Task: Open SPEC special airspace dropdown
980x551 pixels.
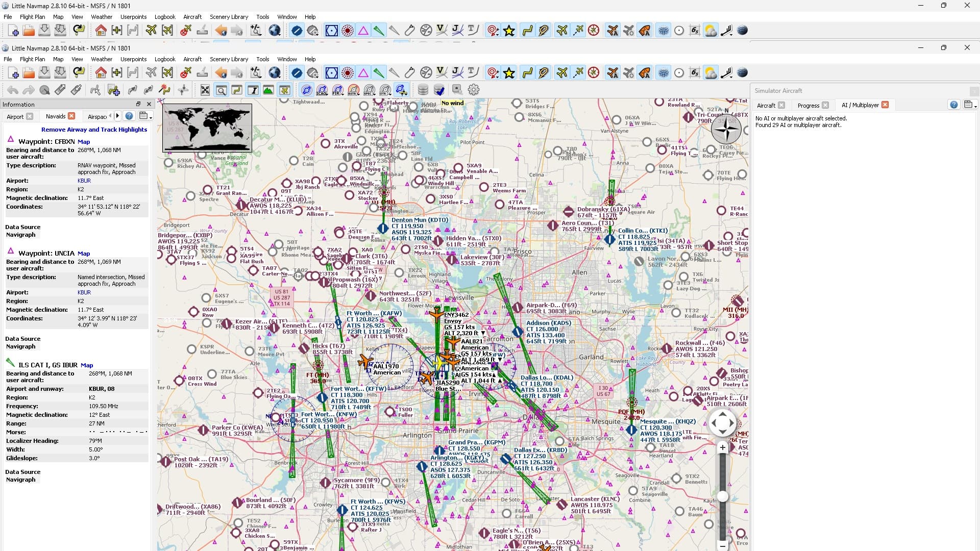Action: point(370,90)
